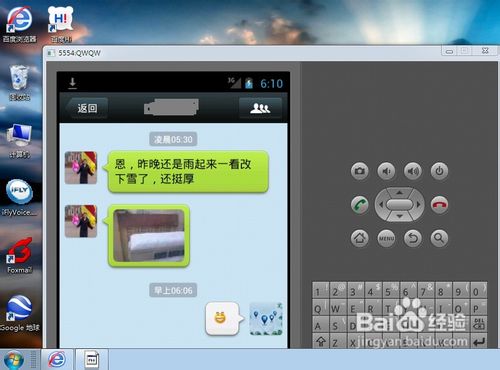Click the emulator MENU button
The image size is (500, 370).
(386, 238)
